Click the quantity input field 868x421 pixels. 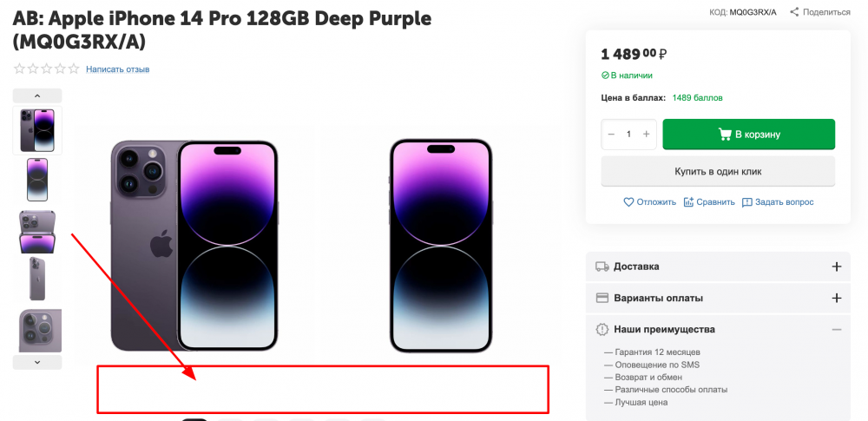tap(628, 135)
